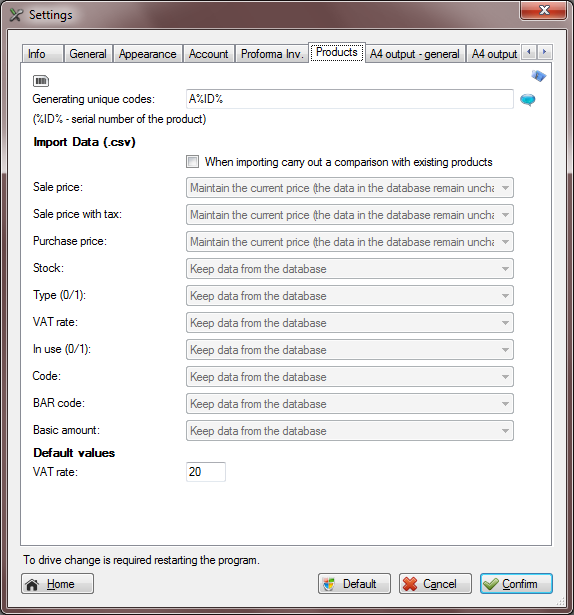The width and height of the screenshot is (574, 615).
Task: Confirm the settings changes
Action: 516,584
